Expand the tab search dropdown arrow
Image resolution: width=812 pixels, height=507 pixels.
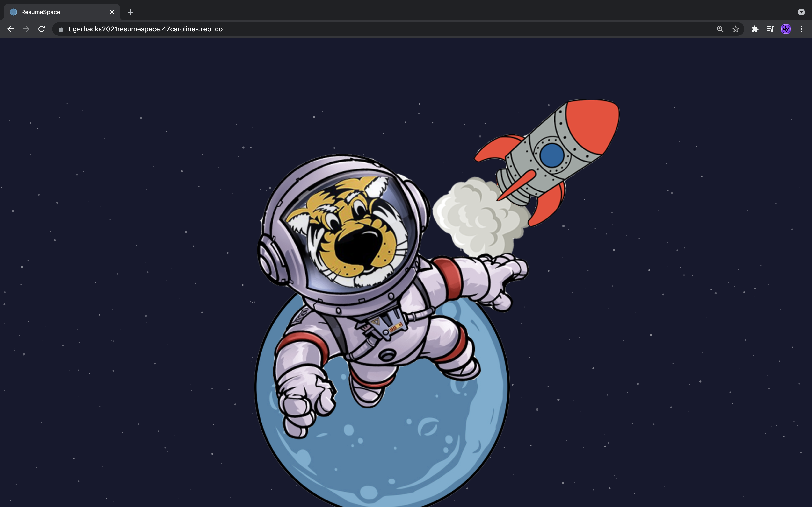coord(801,12)
